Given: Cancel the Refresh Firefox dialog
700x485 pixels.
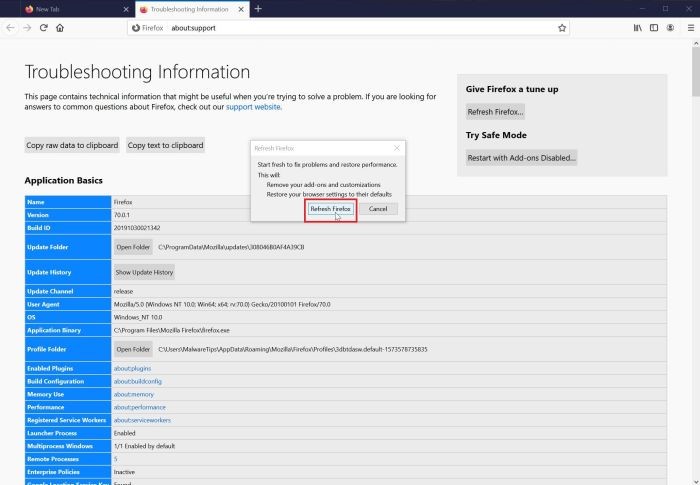Looking at the screenshot, I should click(378, 209).
